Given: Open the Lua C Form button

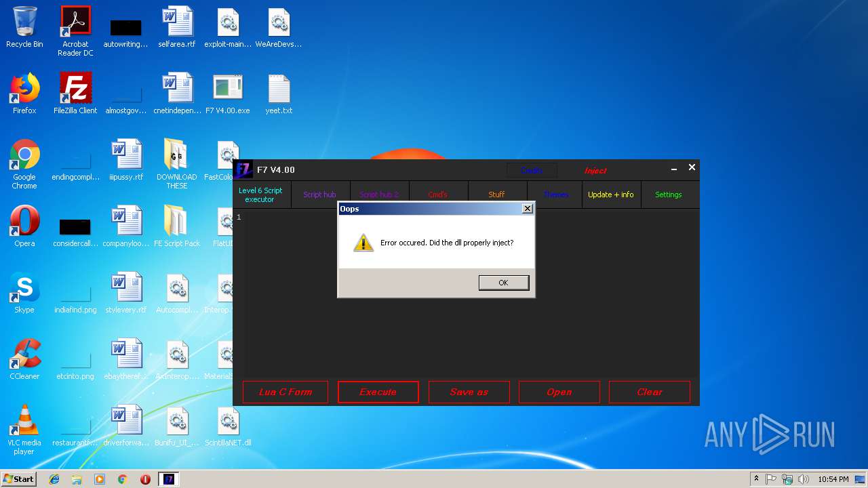Looking at the screenshot, I should pos(285,392).
